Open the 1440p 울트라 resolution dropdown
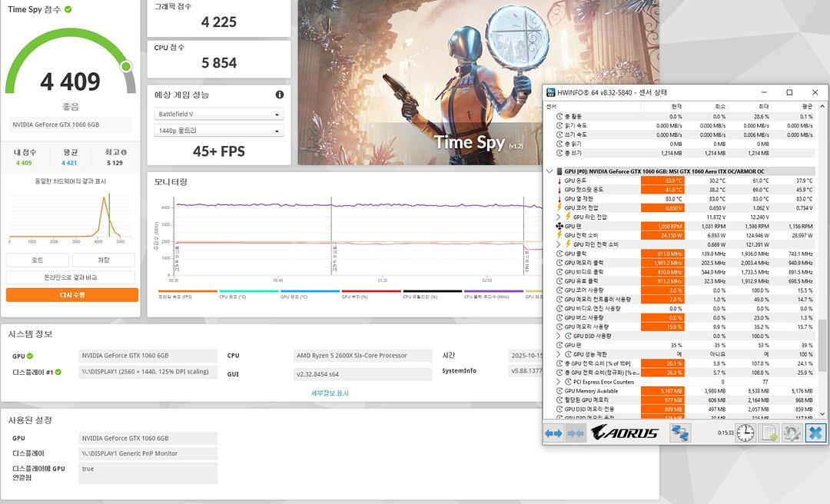 click(219, 131)
